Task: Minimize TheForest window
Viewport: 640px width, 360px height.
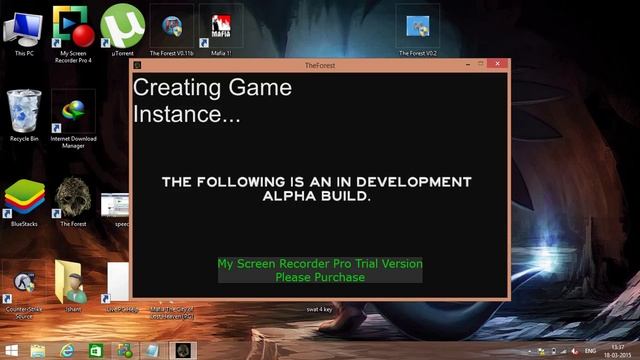Action: click(x=468, y=64)
